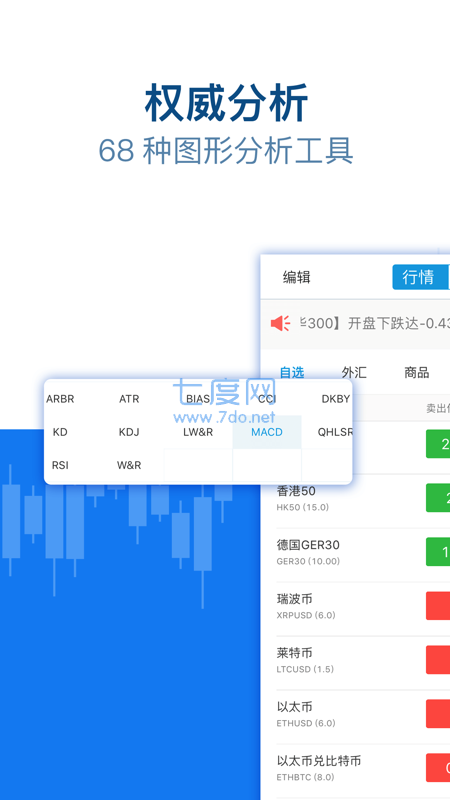This screenshot has width=450, height=800.
Task: Pick the RSI indicator
Action: tap(60, 465)
